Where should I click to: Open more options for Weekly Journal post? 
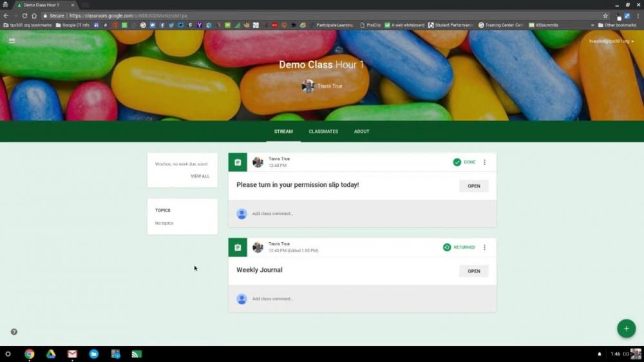point(484,247)
